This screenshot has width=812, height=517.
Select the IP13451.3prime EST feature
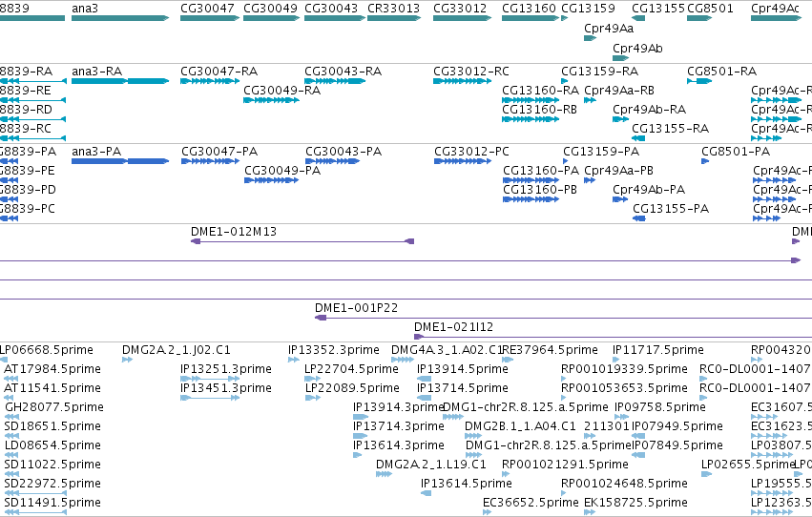210,398
